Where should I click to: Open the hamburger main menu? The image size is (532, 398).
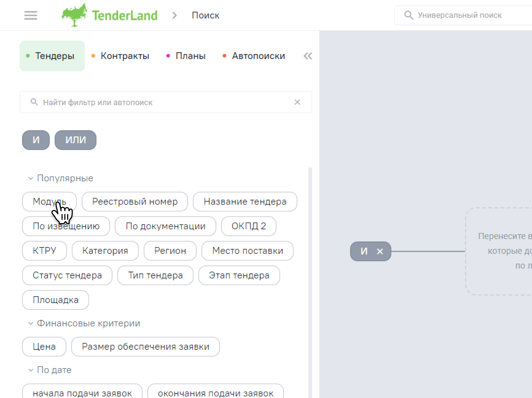(x=31, y=15)
